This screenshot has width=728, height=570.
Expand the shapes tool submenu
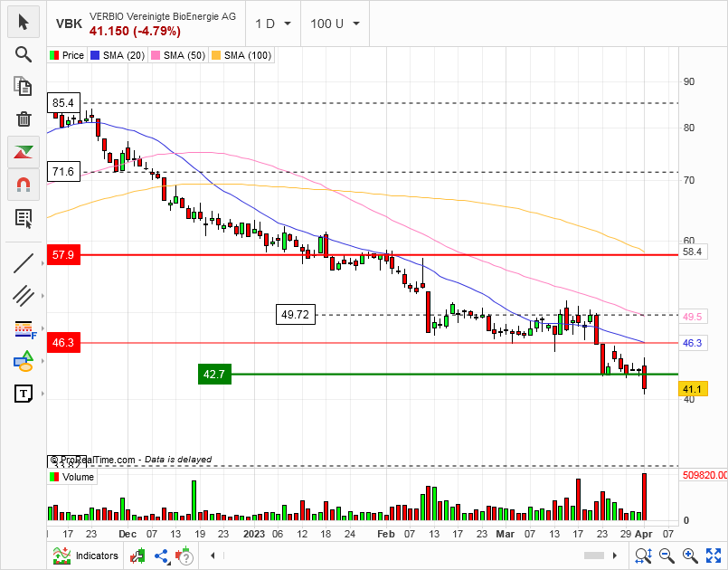(x=24, y=362)
